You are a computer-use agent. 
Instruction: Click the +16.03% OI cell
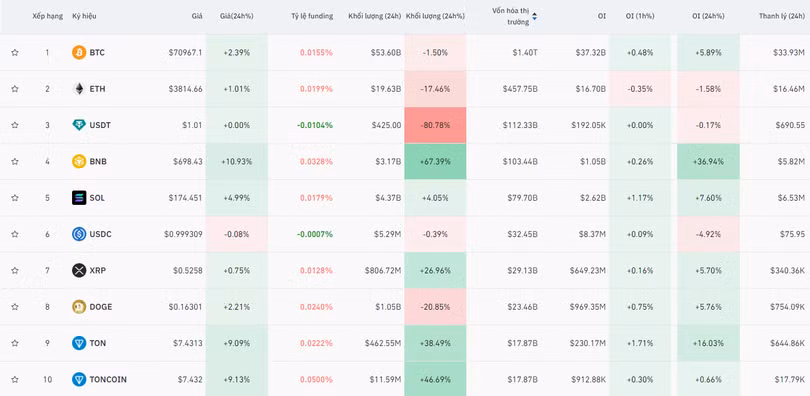click(x=708, y=343)
